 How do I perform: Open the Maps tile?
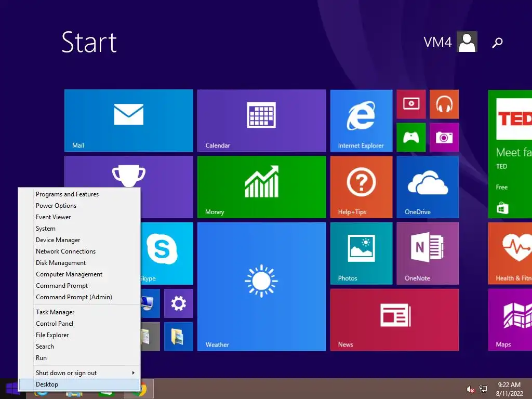(x=510, y=320)
